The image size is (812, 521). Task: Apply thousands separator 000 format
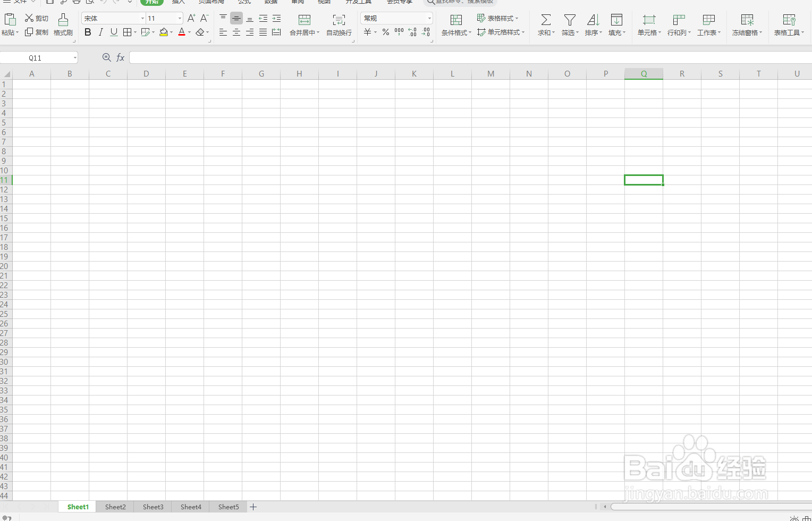tap(399, 32)
